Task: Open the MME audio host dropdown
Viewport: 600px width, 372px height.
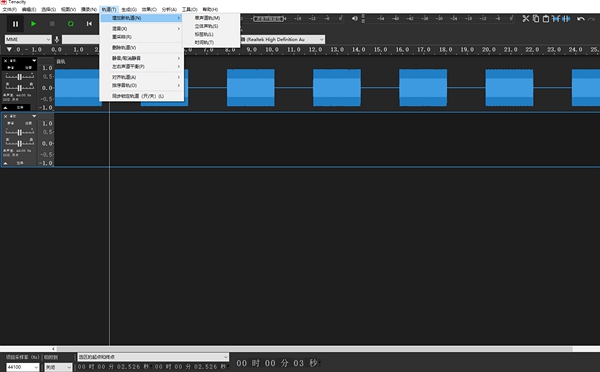Action: (x=28, y=39)
